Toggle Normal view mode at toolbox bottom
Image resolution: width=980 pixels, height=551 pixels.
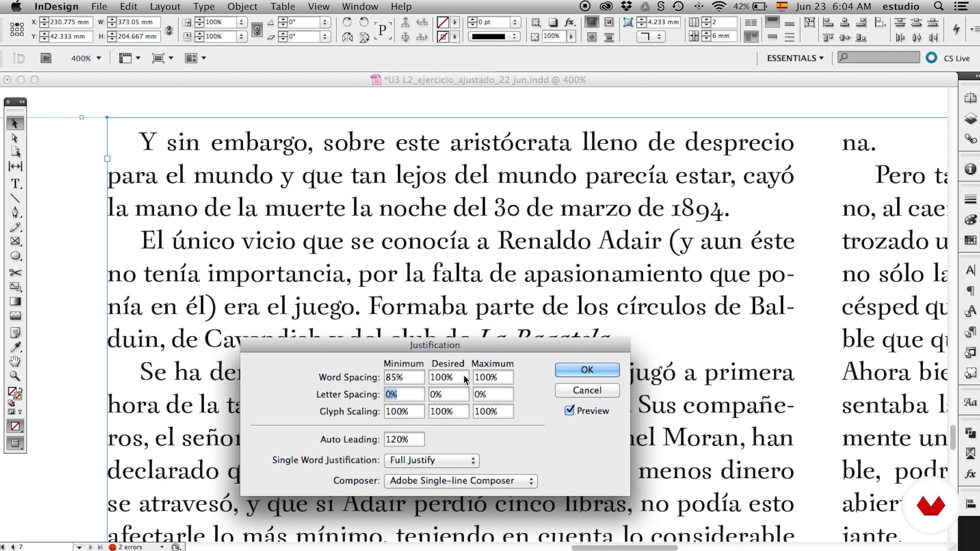[15, 443]
